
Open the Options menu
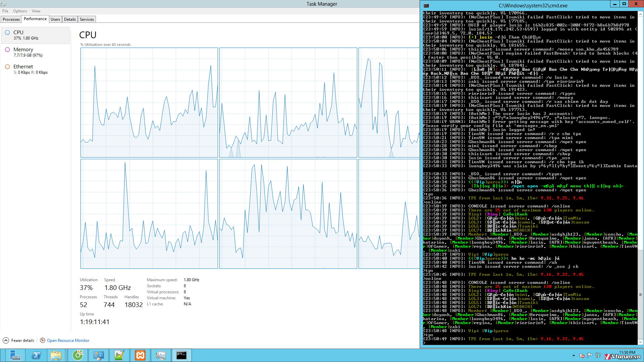click(20, 11)
